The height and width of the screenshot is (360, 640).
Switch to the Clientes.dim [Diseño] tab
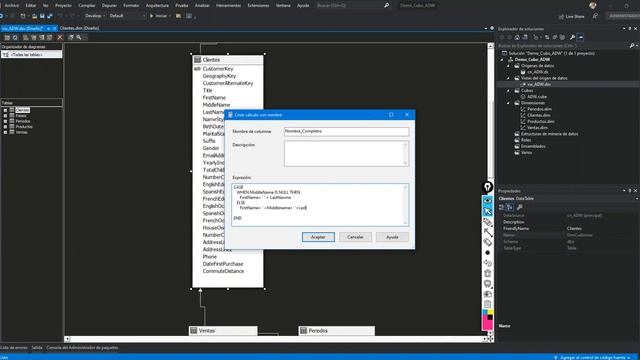click(80, 28)
